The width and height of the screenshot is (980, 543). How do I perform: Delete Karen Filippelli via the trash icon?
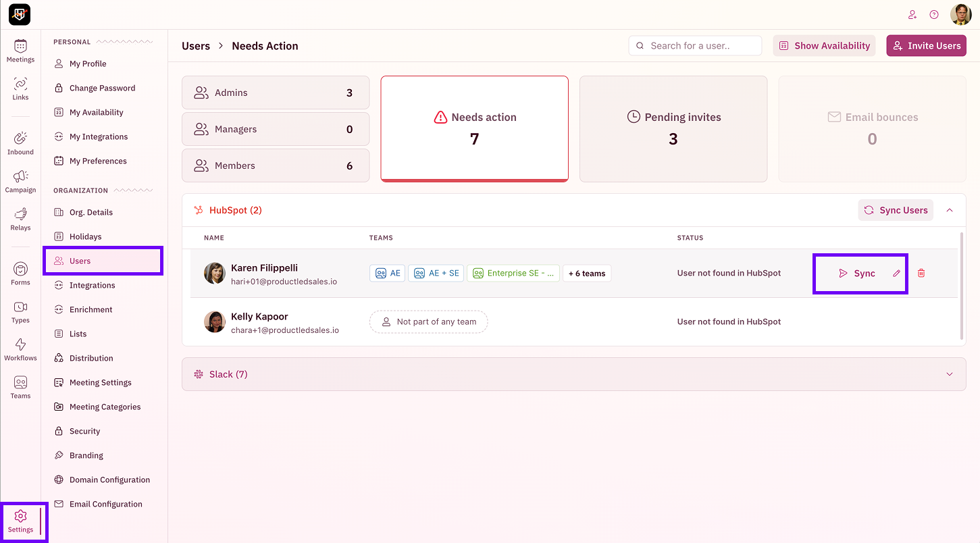[x=921, y=273]
